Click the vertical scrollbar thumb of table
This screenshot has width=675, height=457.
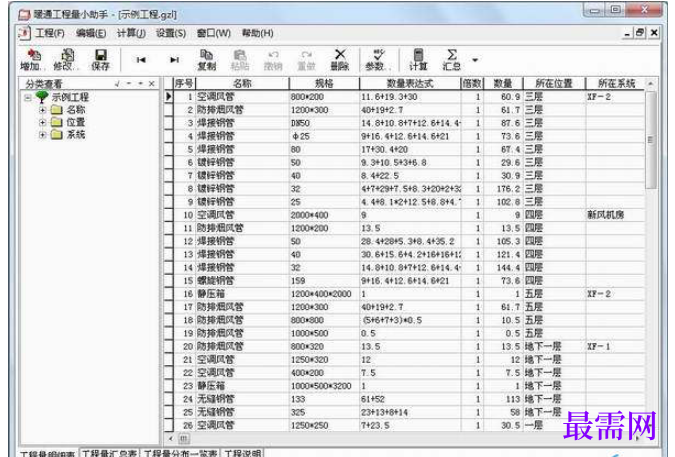click(x=650, y=139)
